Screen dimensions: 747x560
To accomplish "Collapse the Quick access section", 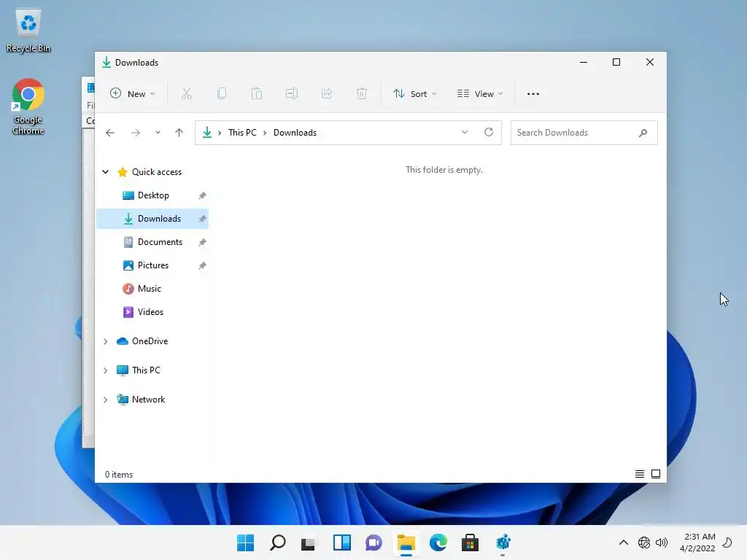I will tap(106, 172).
